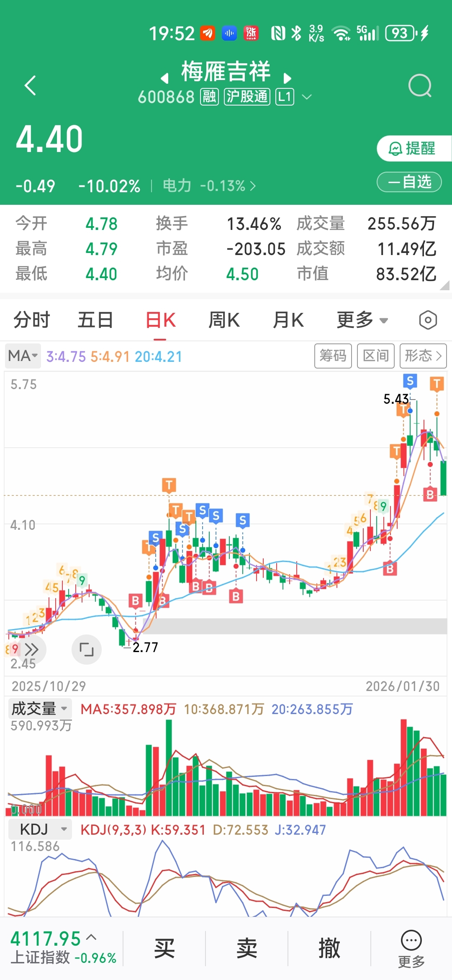Tap the 换手 13.46% value

tap(254, 224)
